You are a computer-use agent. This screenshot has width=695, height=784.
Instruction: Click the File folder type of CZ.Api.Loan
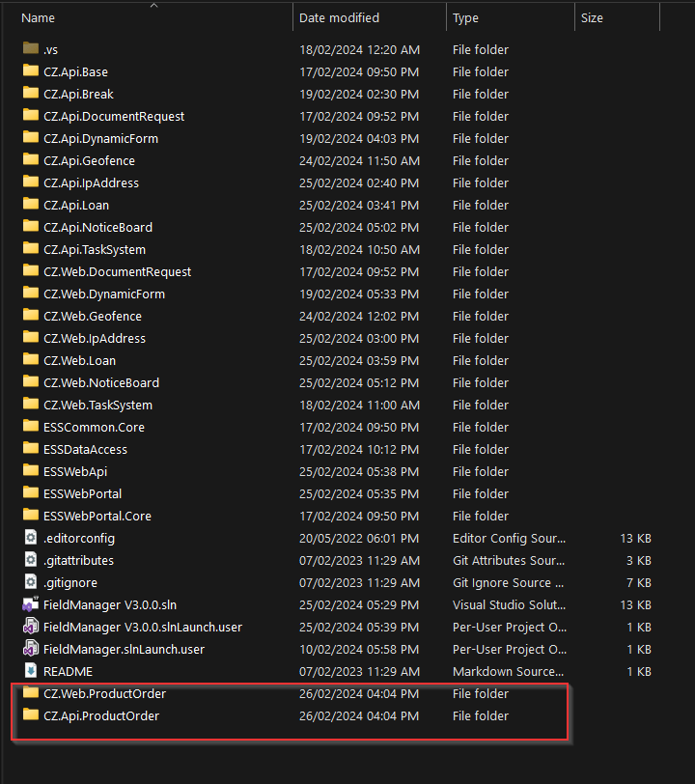tap(481, 206)
